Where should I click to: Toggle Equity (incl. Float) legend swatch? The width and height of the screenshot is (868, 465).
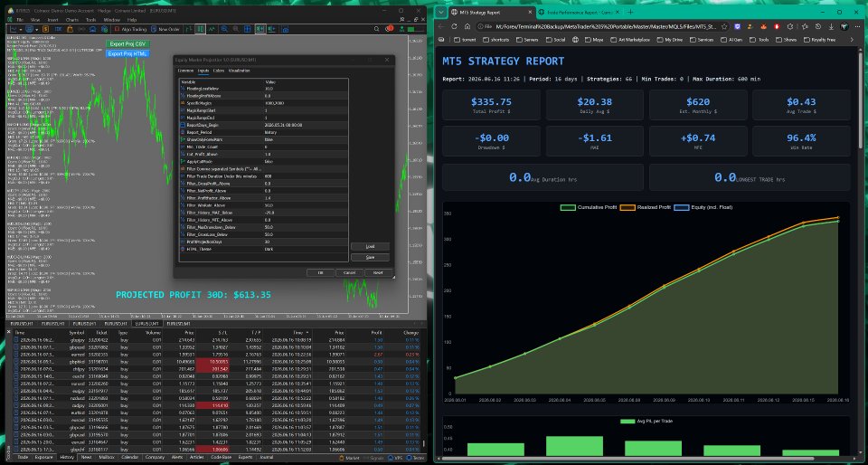(x=682, y=207)
